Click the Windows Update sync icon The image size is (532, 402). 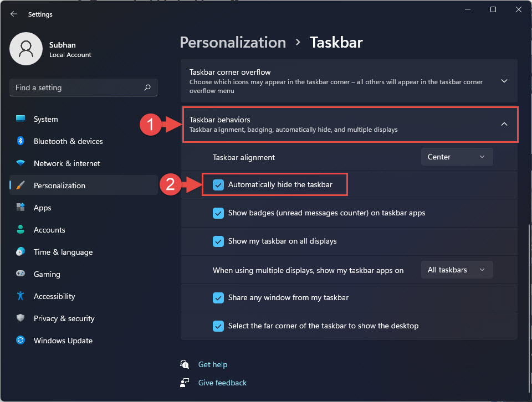[21, 340]
